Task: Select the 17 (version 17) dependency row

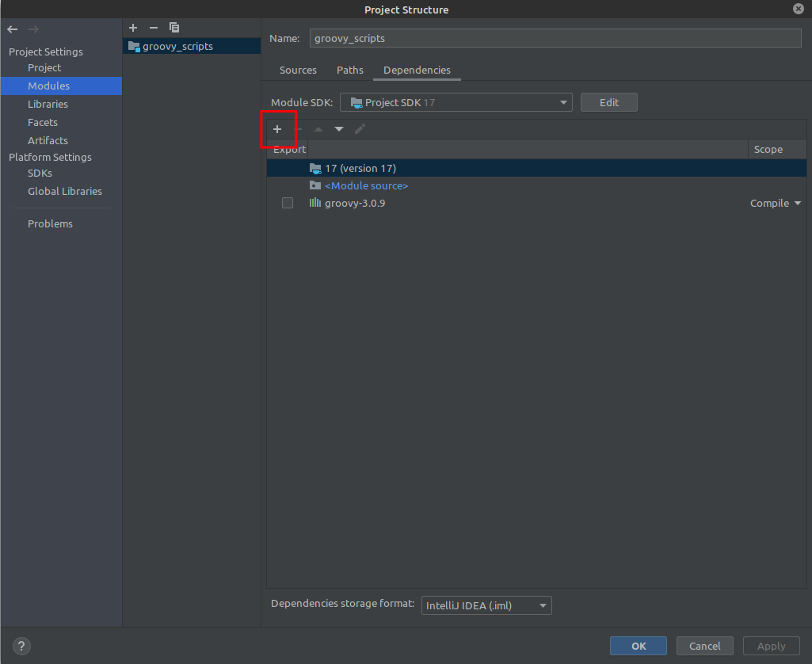Action: [536, 168]
